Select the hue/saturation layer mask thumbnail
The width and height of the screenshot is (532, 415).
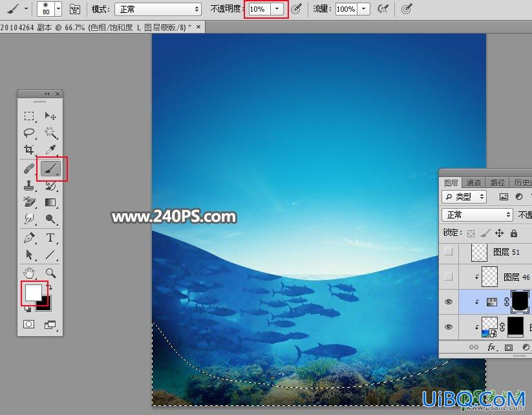[x=520, y=302]
